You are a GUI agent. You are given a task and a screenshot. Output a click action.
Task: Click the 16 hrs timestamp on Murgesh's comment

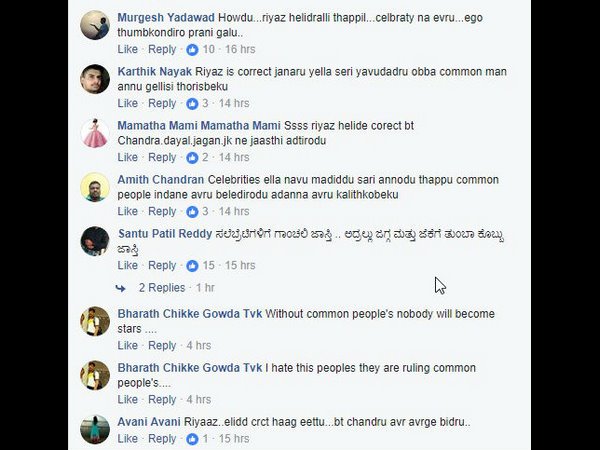[240, 49]
